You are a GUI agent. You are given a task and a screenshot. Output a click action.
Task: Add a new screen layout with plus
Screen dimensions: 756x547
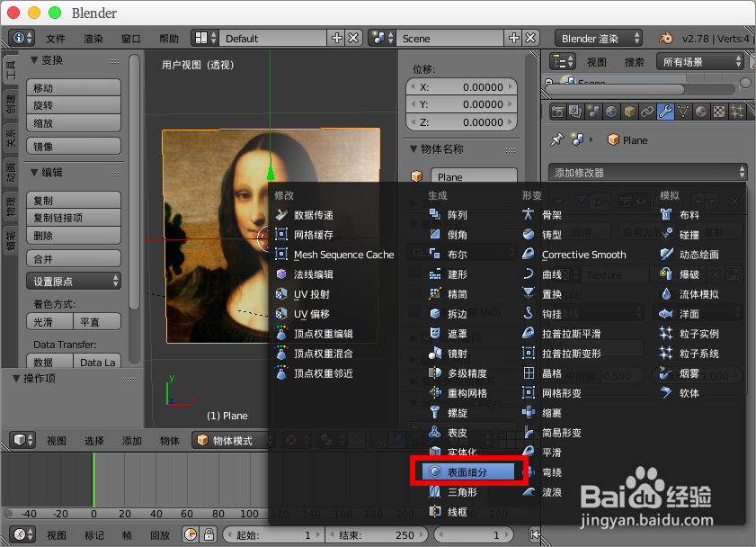[336, 38]
